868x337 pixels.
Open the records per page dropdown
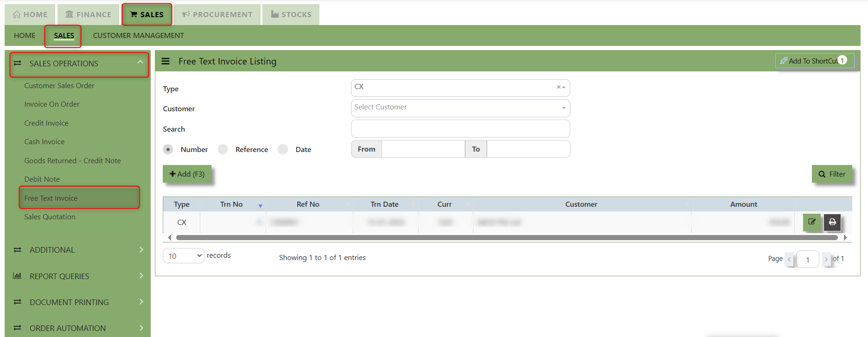[x=184, y=256]
